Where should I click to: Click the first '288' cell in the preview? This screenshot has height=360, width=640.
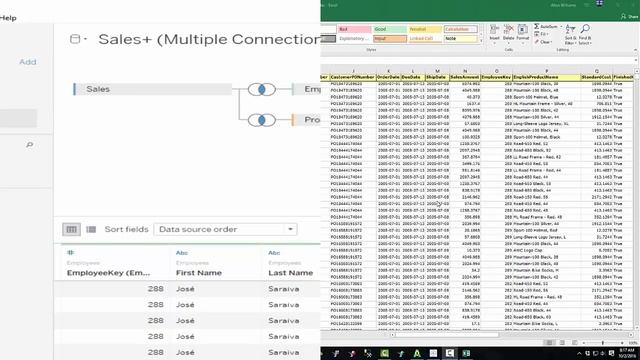click(156, 289)
